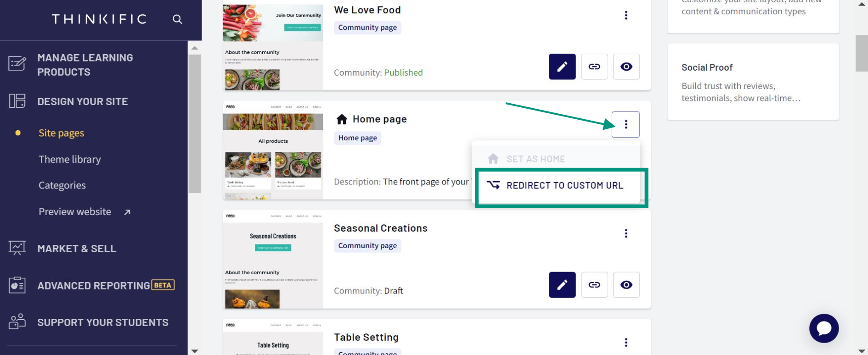Screen dimensions: 868x355
Task: Open three-dot menu for Home page
Action: point(626,124)
